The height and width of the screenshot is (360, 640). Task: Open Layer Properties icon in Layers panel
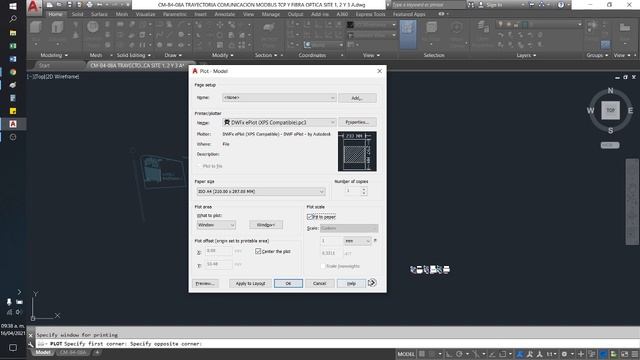pyautogui.click(x=483, y=27)
